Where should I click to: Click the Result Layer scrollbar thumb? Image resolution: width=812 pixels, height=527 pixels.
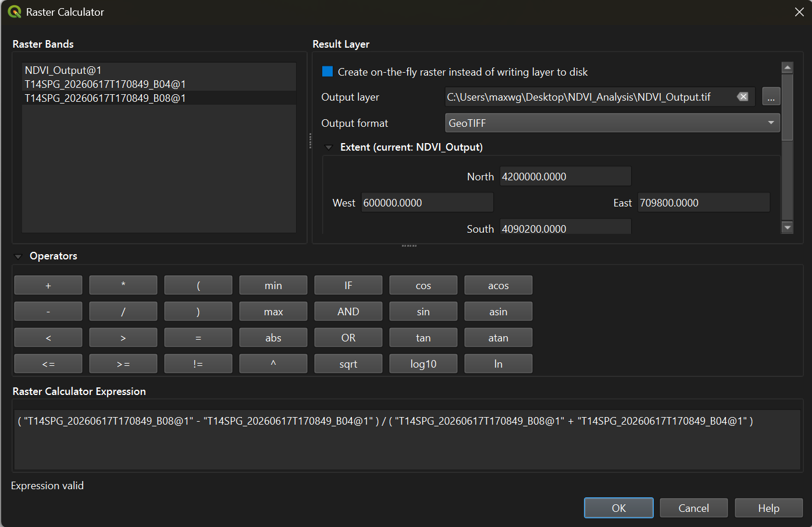[788, 106]
